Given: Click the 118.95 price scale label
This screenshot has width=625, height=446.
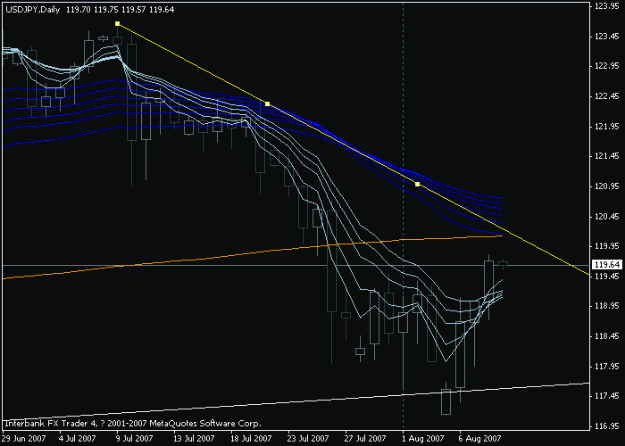Looking at the screenshot, I should pyautogui.click(x=607, y=307).
